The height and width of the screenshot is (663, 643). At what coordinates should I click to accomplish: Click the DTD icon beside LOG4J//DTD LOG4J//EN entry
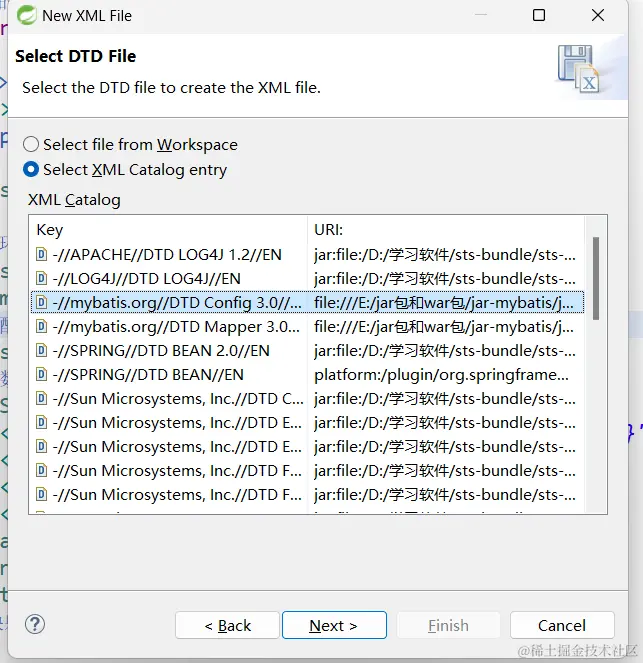point(41,278)
